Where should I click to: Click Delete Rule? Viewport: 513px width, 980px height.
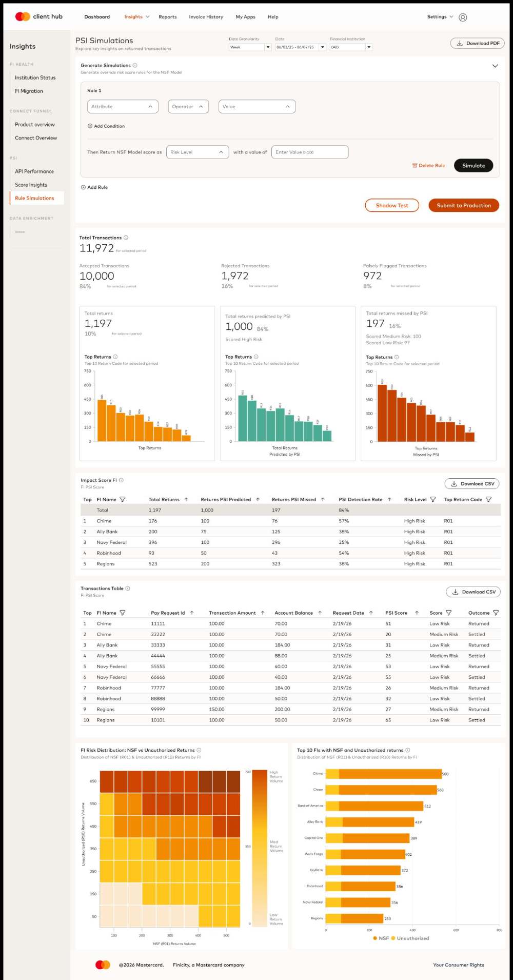coord(429,166)
